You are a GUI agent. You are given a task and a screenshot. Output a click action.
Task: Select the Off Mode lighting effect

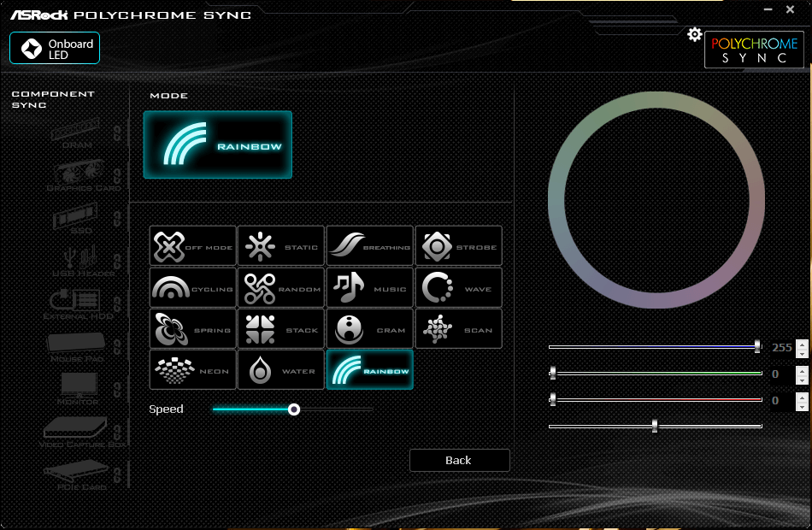(192, 246)
